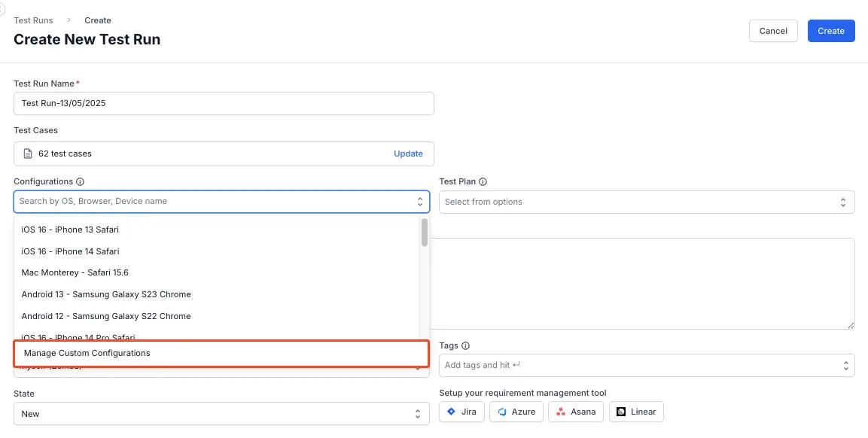Click inside the Test Run Name field

(224, 103)
